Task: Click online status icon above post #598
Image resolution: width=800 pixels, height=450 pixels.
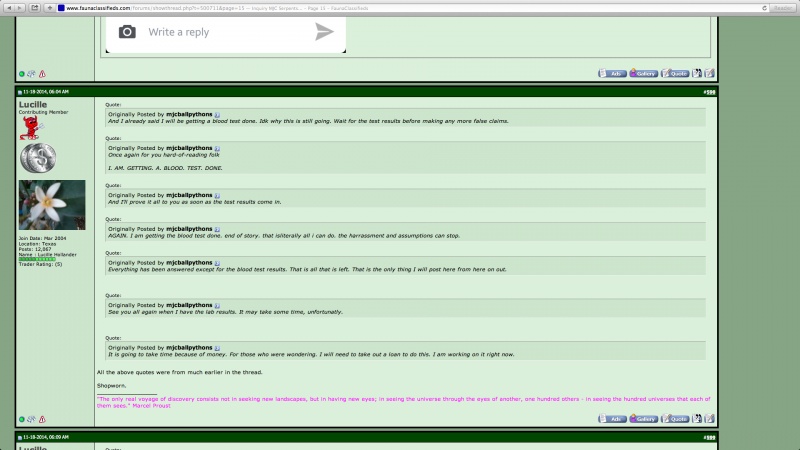Action: 22,74
